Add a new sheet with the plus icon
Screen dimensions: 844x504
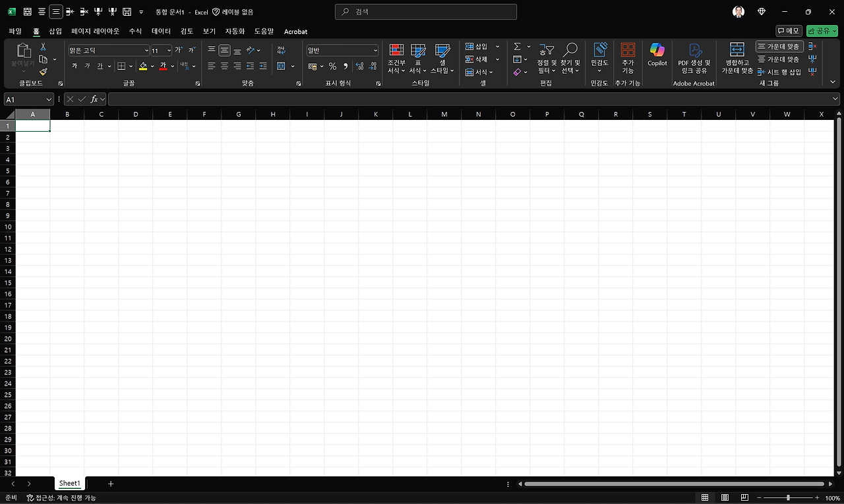(x=111, y=484)
